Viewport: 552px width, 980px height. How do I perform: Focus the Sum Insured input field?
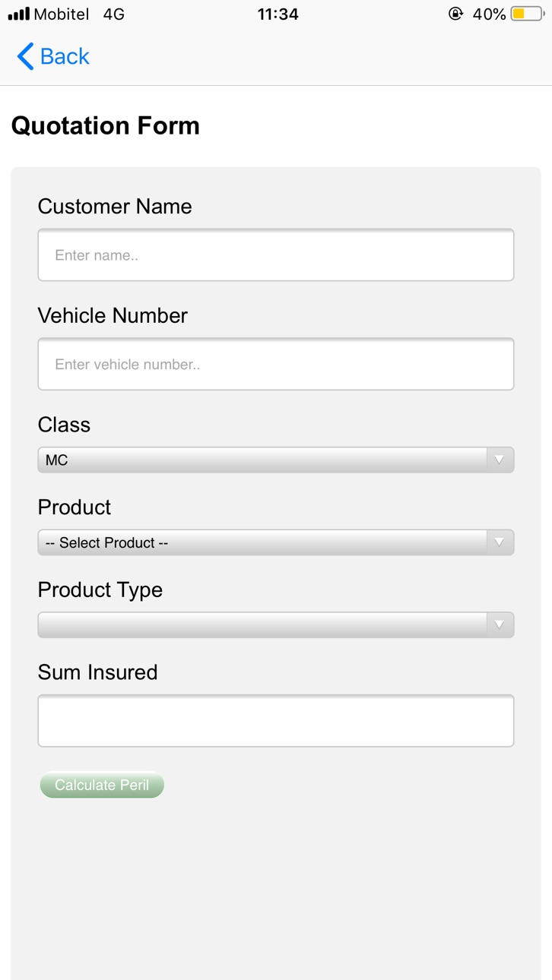[276, 721]
